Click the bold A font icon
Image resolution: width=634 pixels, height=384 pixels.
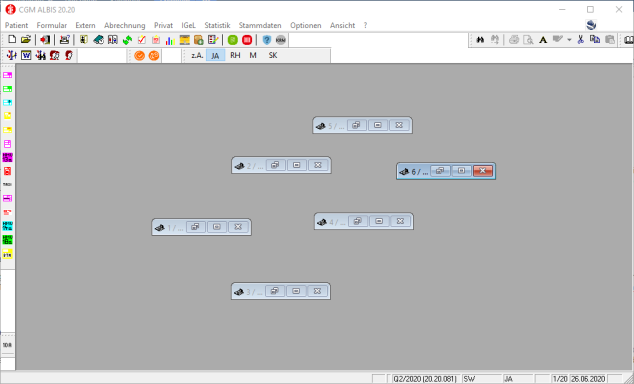coord(543,40)
